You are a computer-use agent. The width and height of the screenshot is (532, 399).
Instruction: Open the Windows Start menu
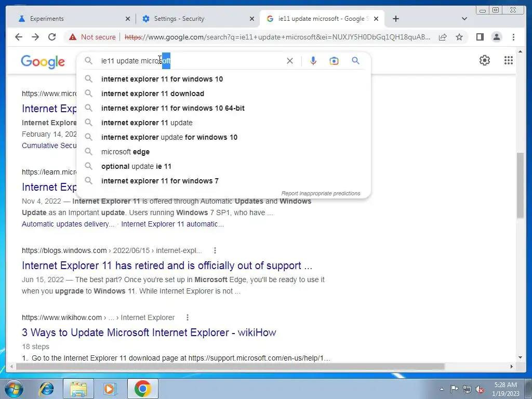click(14, 389)
